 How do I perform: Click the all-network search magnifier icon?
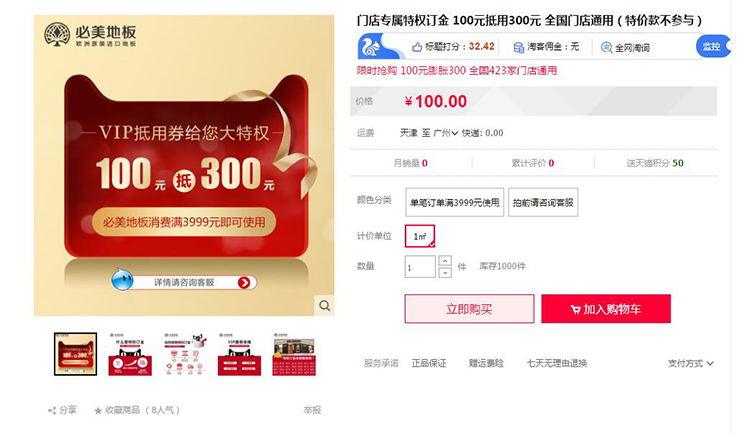(607, 47)
